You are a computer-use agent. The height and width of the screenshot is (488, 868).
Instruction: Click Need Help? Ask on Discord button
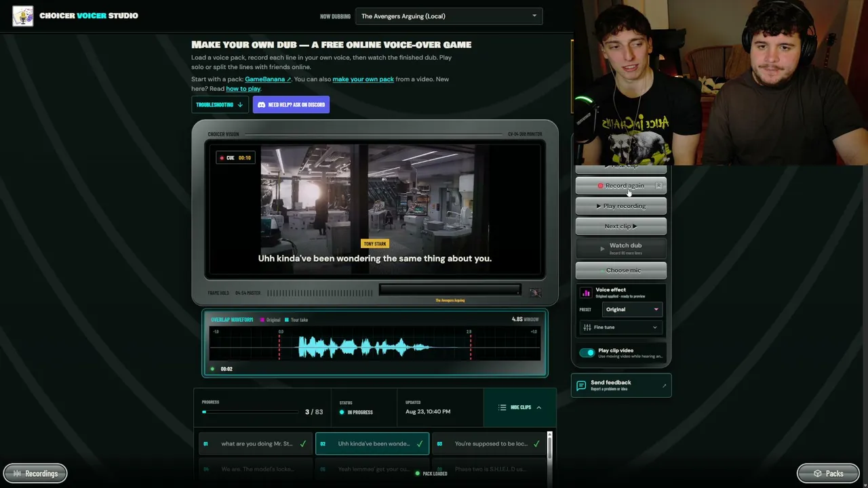coord(291,105)
